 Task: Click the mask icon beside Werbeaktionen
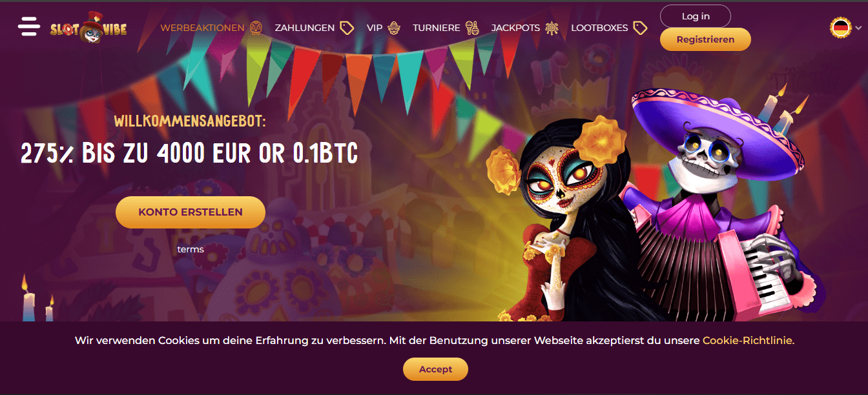point(256,28)
